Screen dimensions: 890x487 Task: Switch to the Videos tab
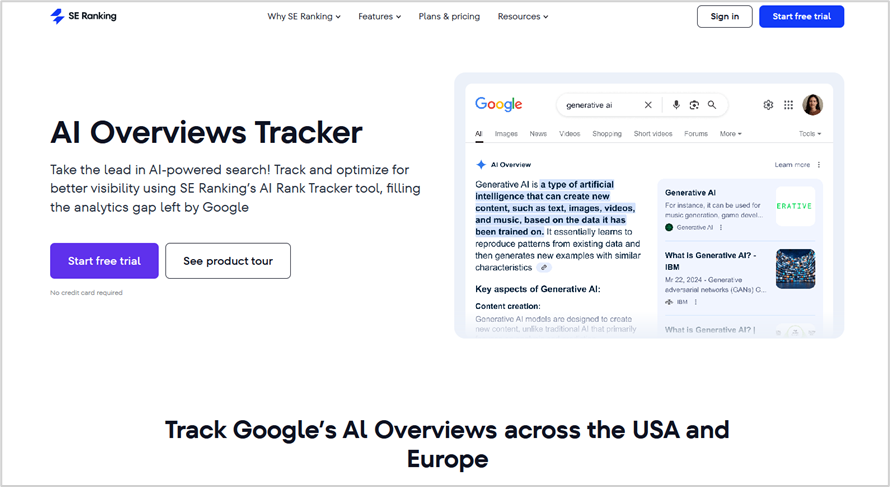point(569,134)
